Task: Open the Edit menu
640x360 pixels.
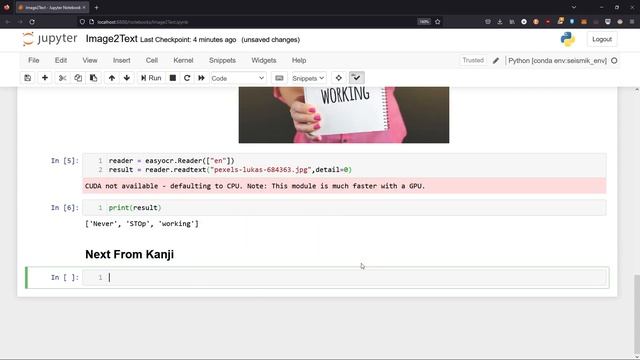Action: (61, 60)
